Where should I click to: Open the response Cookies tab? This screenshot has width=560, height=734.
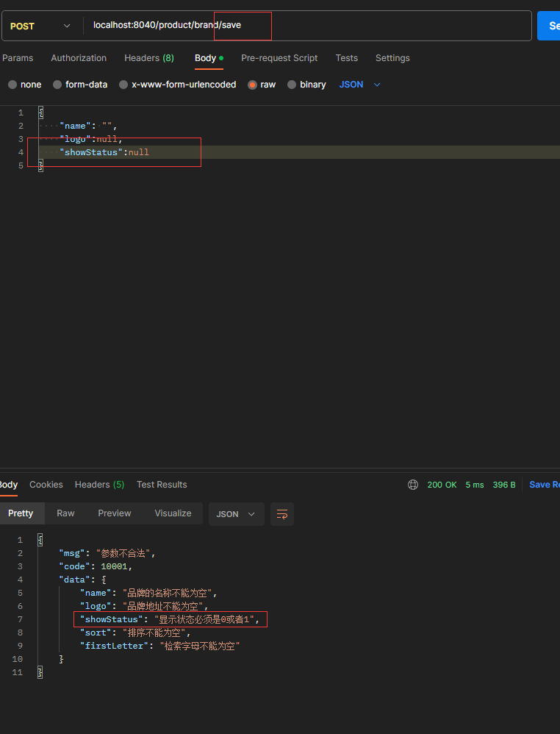(46, 485)
